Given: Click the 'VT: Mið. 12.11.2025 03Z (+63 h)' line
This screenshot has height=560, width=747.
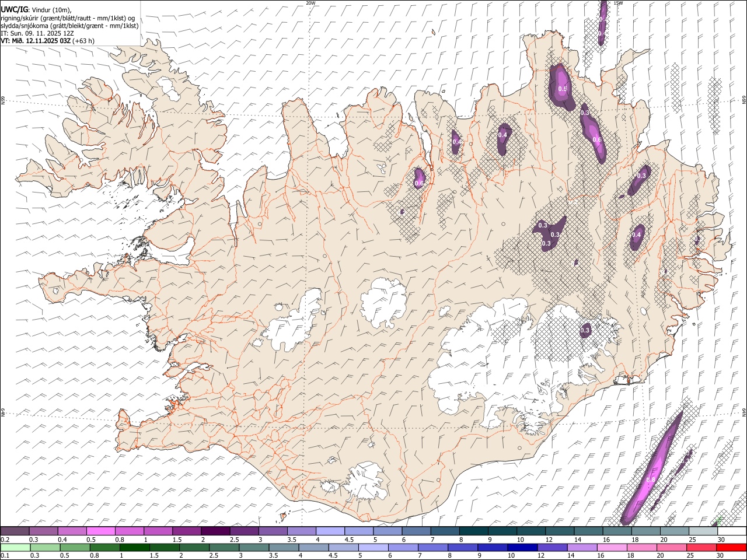Looking at the screenshot, I should click(x=47, y=41).
